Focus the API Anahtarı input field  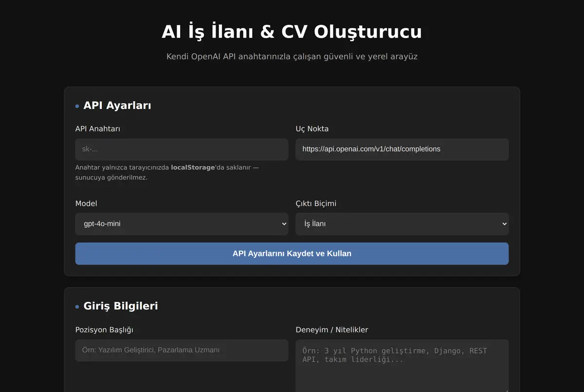pos(182,149)
